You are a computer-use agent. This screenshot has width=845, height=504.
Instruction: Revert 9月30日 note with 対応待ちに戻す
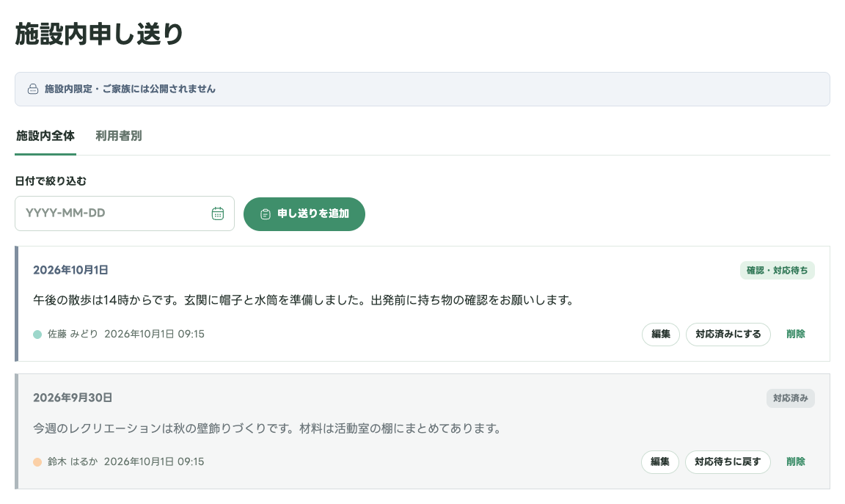pos(728,462)
